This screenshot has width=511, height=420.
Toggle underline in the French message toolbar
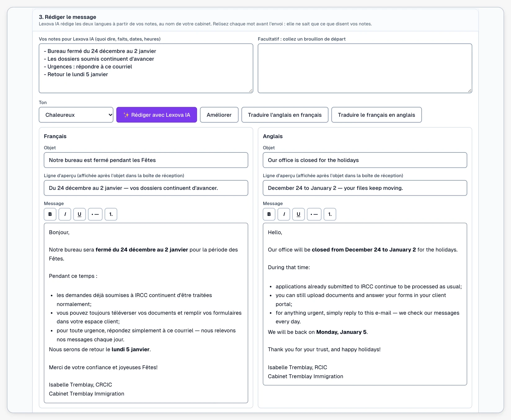pyautogui.click(x=79, y=214)
